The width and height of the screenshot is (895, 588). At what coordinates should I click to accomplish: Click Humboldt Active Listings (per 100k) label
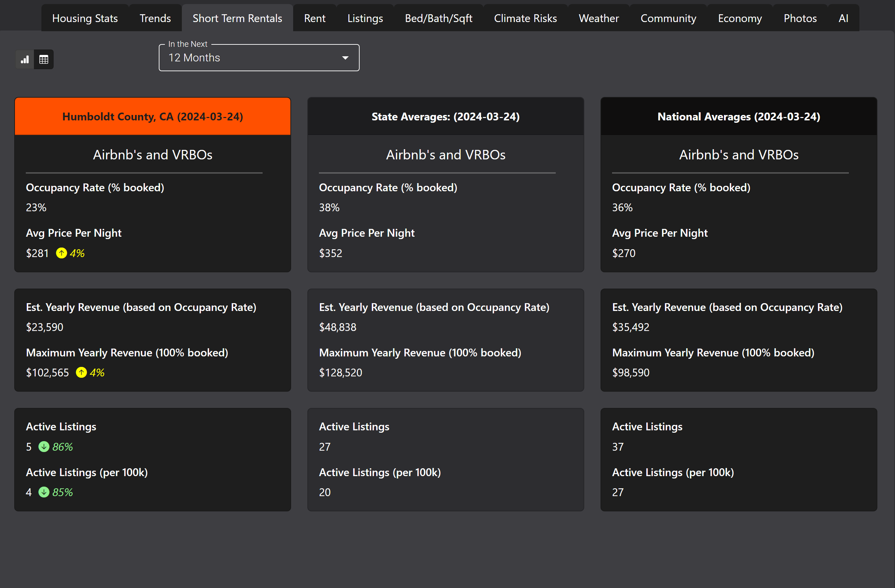87,472
